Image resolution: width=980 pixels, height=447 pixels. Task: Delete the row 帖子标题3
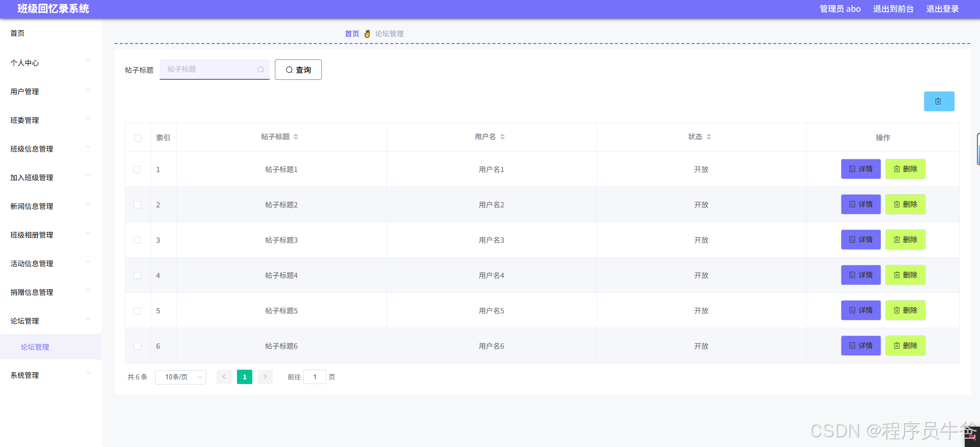click(905, 240)
